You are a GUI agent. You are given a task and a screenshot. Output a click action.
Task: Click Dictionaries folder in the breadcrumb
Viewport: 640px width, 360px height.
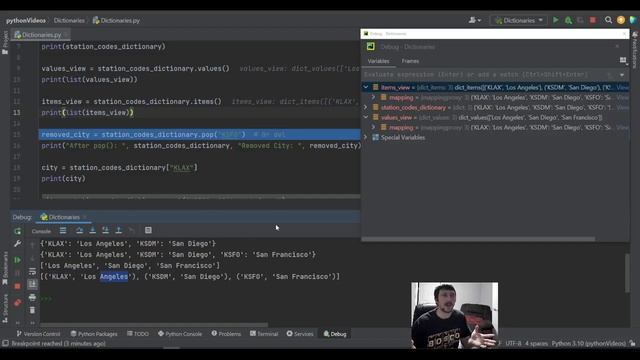[69, 20]
